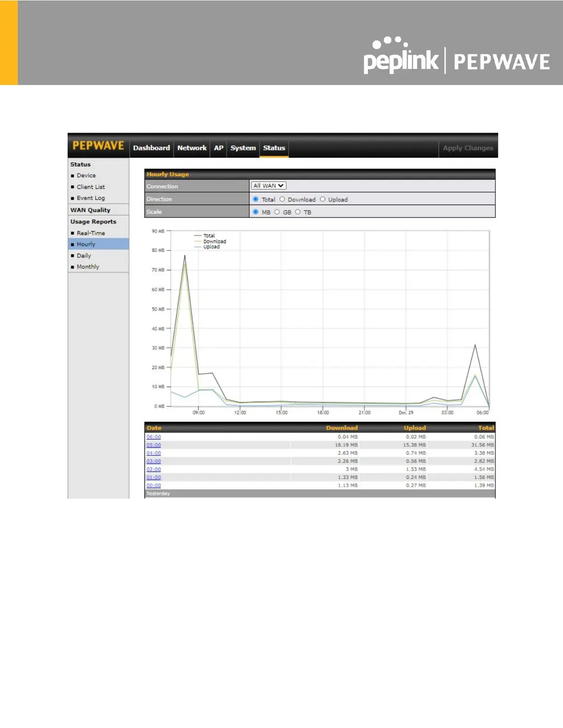This screenshot has height=728, width=563.
Task: Click the Dec 29 label on chart axis
Action: pos(406,413)
